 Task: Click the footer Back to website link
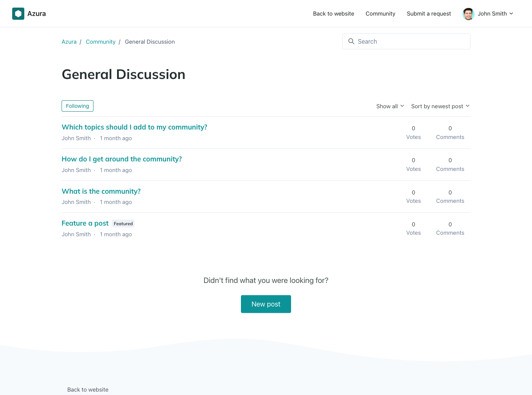click(x=88, y=390)
